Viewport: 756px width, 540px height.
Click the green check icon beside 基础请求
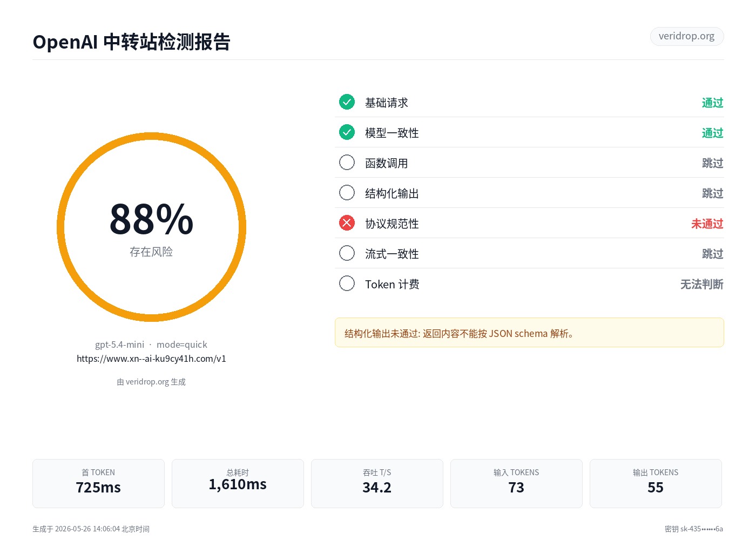347,102
